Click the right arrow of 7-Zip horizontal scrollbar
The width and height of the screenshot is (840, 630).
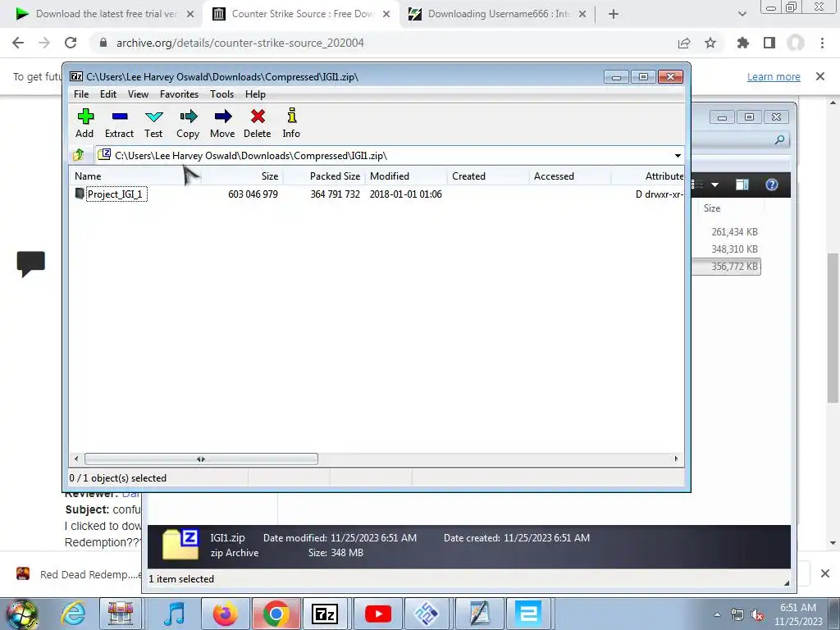coord(676,459)
